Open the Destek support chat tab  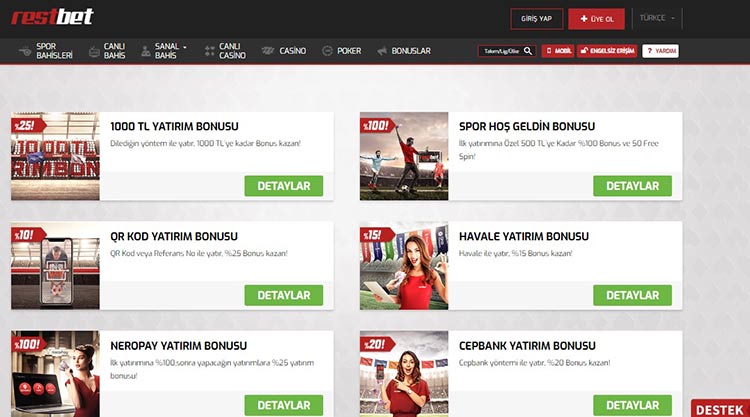click(718, 409)
